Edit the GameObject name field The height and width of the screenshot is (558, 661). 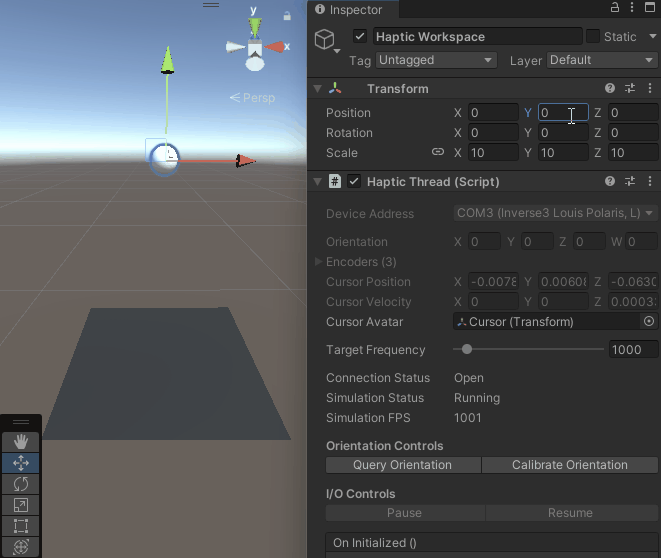tap(477, 37)
